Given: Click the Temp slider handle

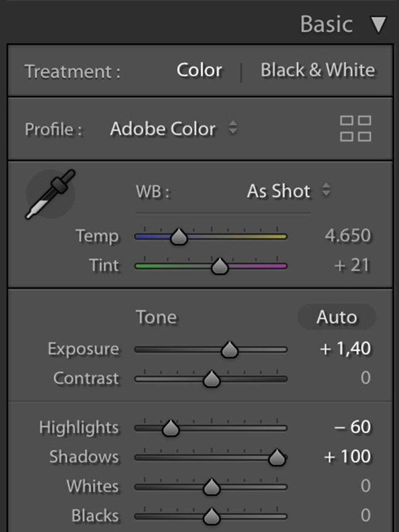Looking at the screenshot, I should point(178,237).
